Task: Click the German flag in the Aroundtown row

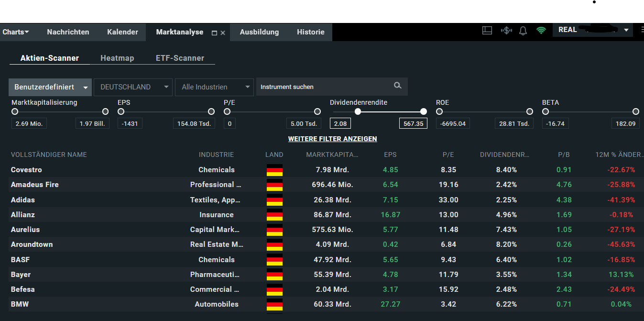Action: pyautogui.click(x=274, y=244)
